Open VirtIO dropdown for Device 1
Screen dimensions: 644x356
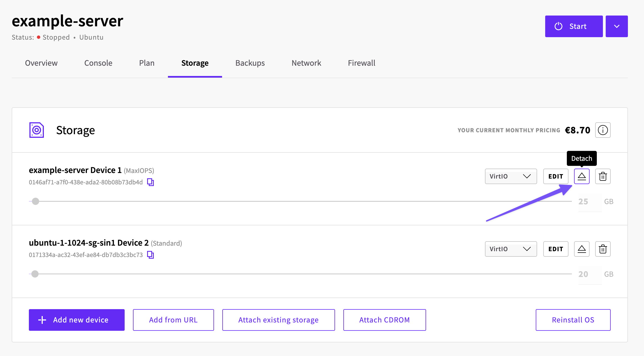[511, 176]
